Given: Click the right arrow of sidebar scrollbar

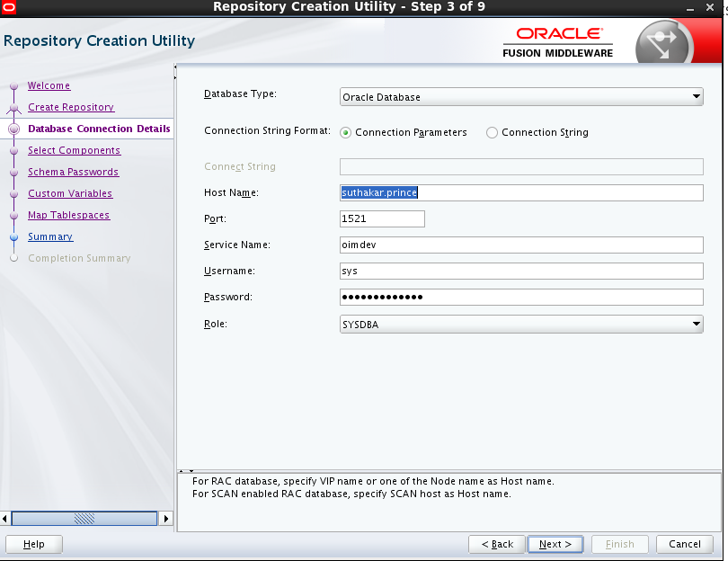Looking at the screenshot, I should click(165, 518).
